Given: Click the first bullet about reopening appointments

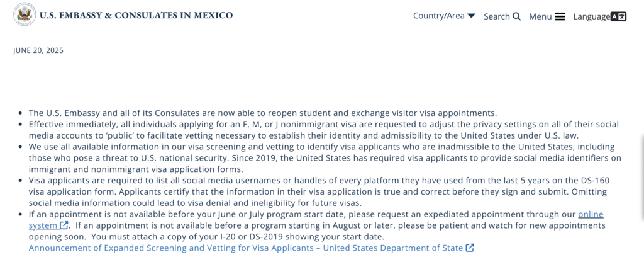Looking at the screenshot, I should point(263,113).
